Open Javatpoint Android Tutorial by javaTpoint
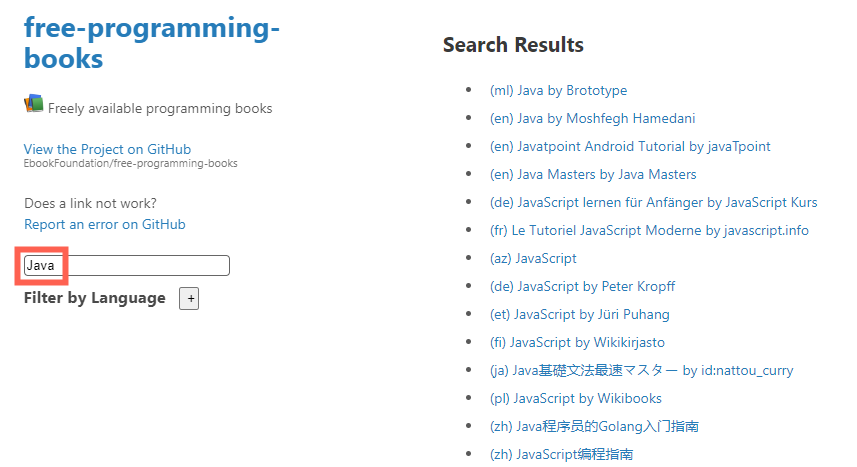Image resolution: width=857 pixels, height=467 pixels. pos(630,146)
